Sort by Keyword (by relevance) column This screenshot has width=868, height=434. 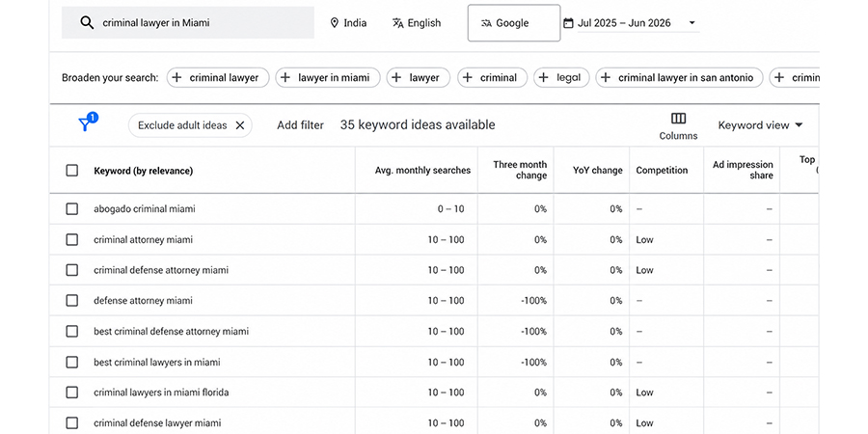pos(144,171)
